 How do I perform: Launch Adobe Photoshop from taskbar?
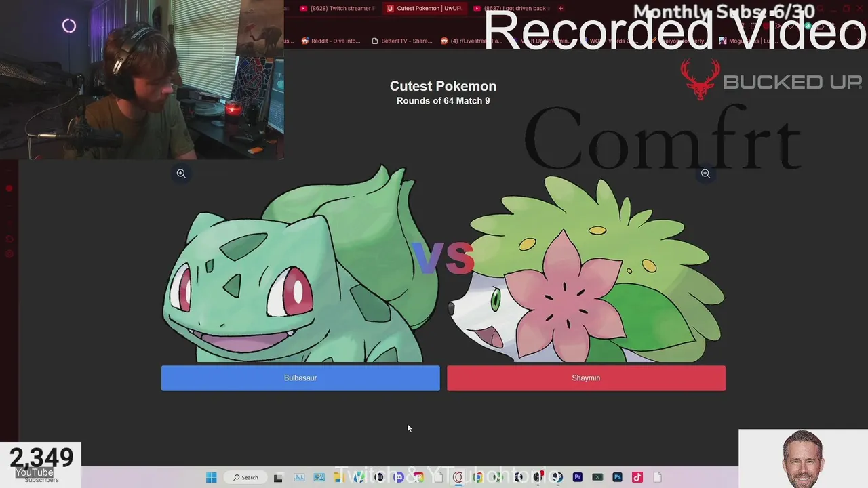(617, 477)
